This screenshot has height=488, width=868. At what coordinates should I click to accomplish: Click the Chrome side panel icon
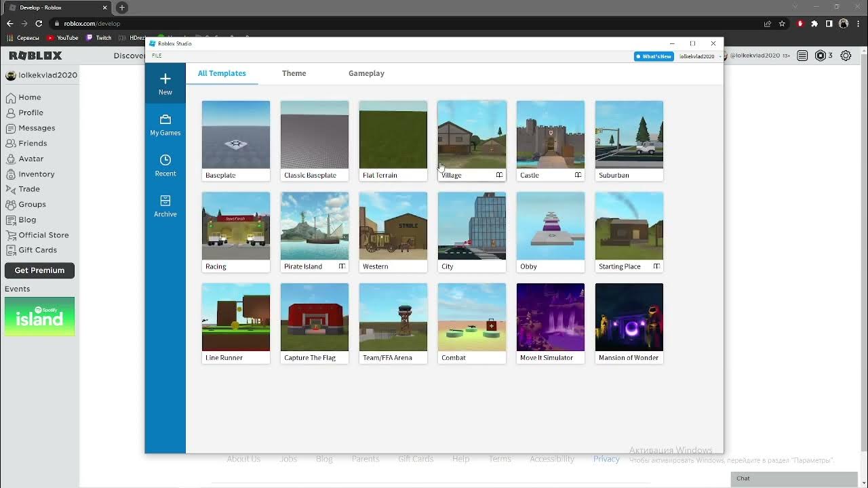(829, 23)
